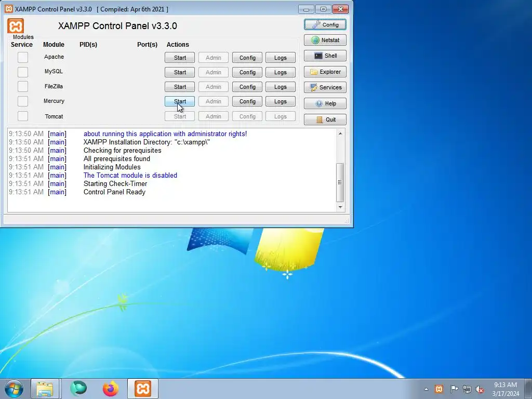View Logs for Mercury
532x399 pixels.
pyautogui.click(x=280, y=101)
